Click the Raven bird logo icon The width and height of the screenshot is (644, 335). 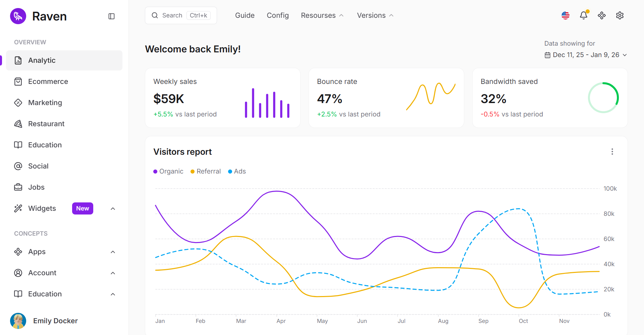pyautogui.click(x=18, y=16)
